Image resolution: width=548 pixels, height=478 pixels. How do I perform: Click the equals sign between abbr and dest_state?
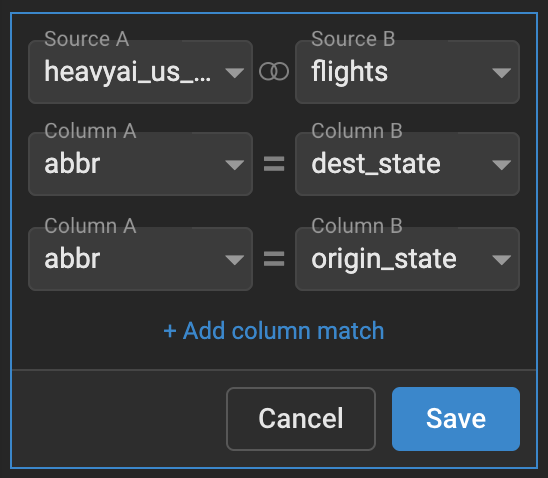click(274, 164)
